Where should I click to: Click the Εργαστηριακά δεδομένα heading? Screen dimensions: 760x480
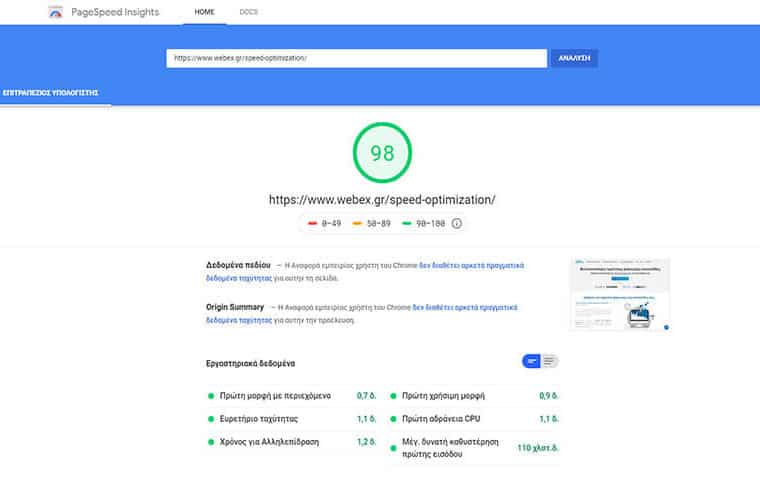(250, 364)
